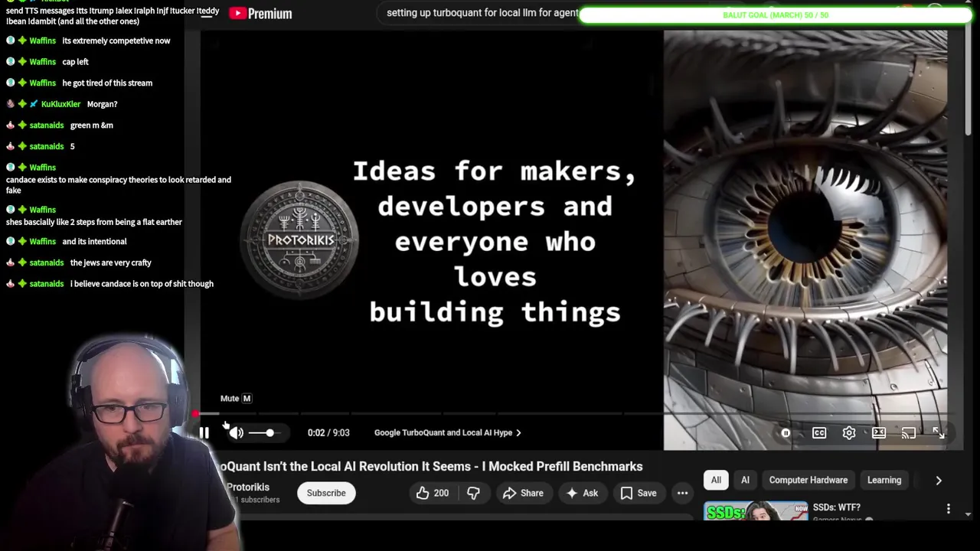Toggle closed captions CC

coord(819,433)
